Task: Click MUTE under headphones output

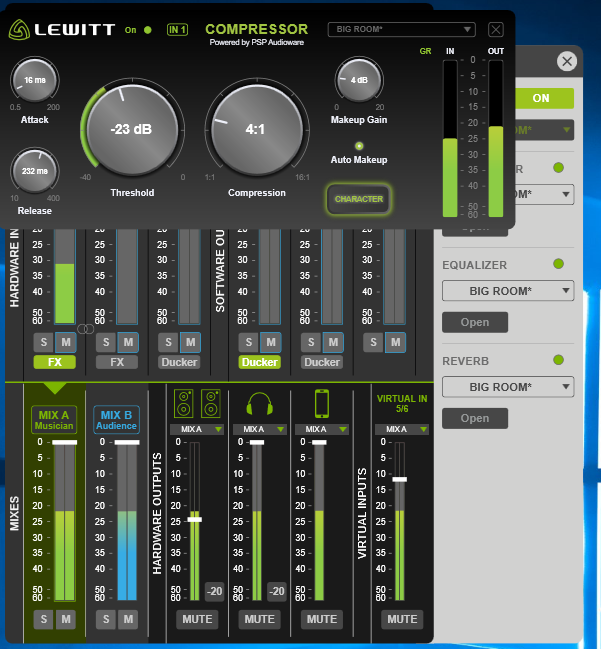Action: tap(260, 619)
